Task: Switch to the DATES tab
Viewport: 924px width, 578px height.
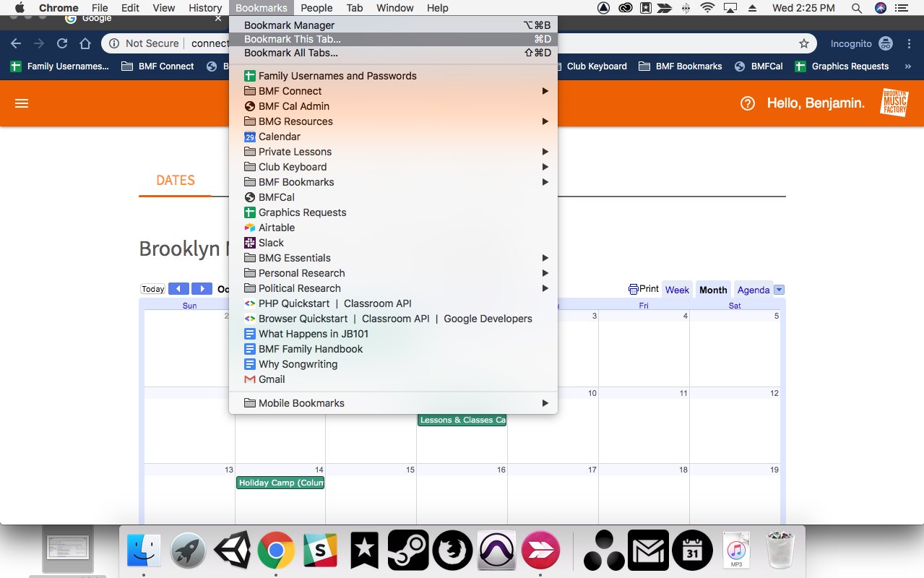Action: [x=176, y=180]
